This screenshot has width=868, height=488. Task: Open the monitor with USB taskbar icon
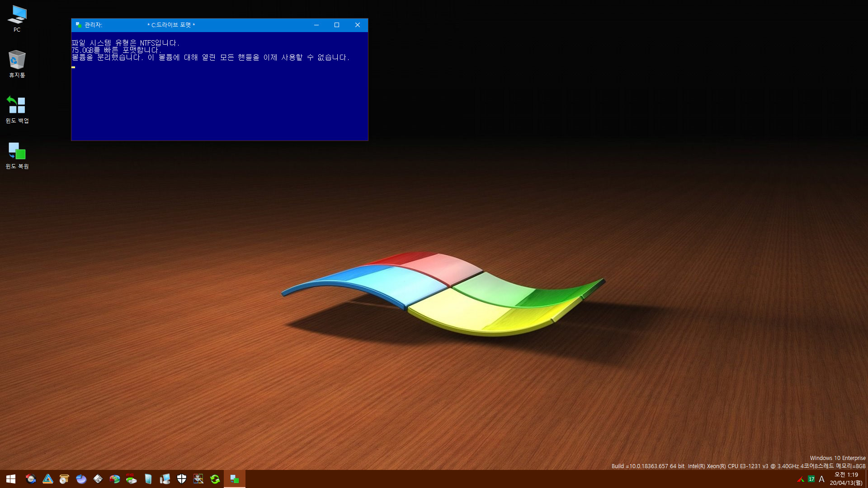point(165,479)
